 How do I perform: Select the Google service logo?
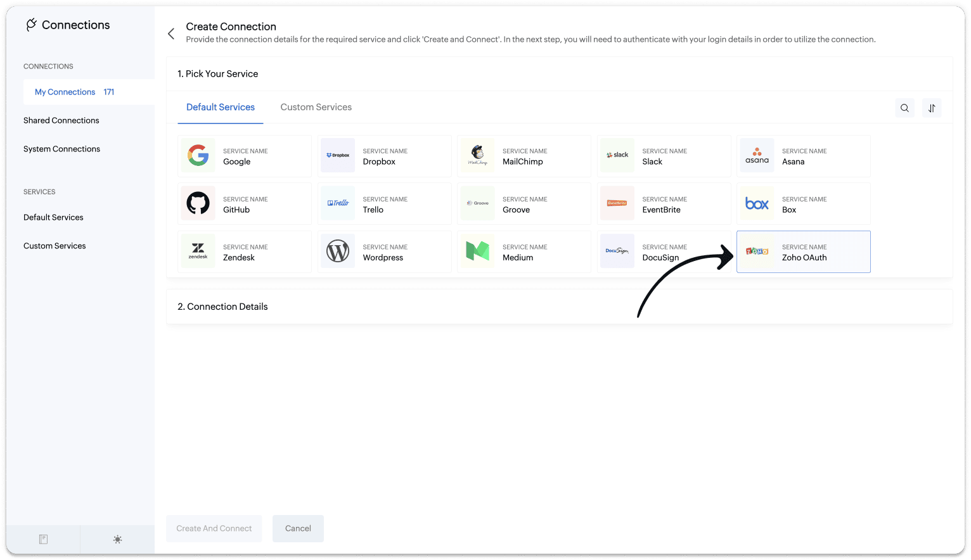click(198, 155)
